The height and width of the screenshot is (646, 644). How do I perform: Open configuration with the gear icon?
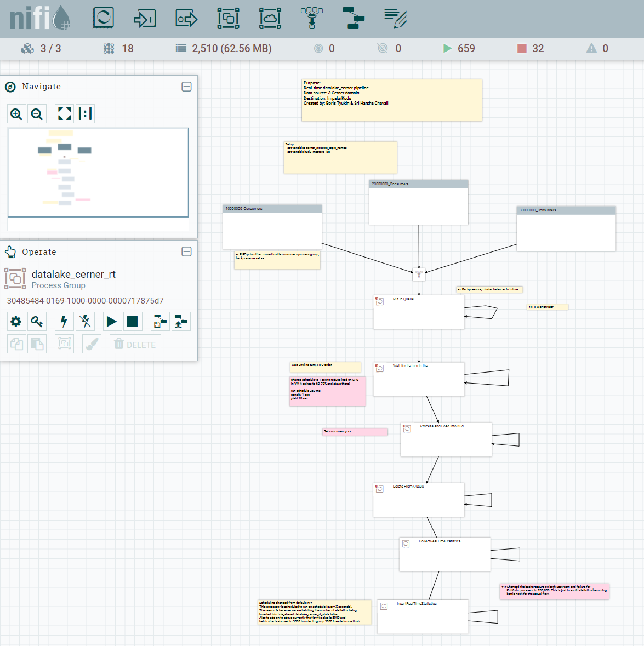pos(16,322)
